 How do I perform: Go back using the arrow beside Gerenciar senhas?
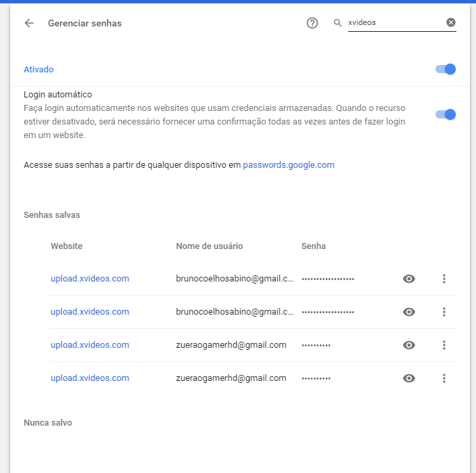pos(29,23)
